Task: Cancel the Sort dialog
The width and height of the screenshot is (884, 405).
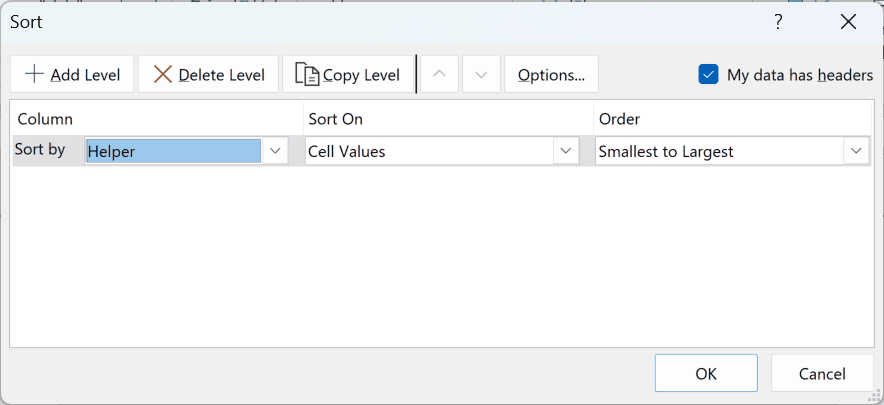Action: 822,373
